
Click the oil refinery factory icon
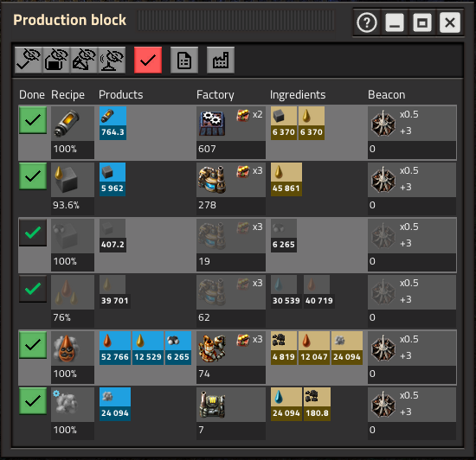[x=212, y=348]
